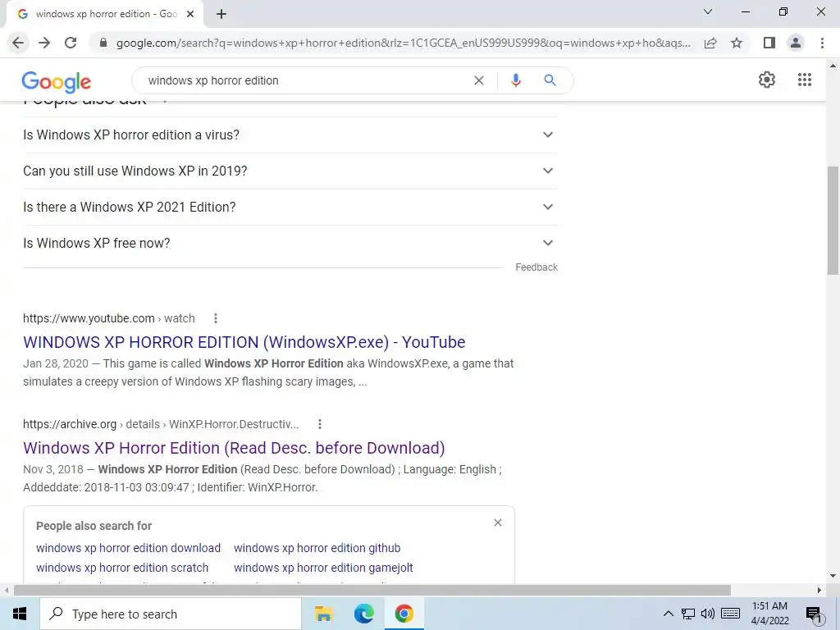The height and width of the screenshot is (630, 840).
Task: Open Google quick settings gear
Action: pyautogui.click(x=767, y=80)
